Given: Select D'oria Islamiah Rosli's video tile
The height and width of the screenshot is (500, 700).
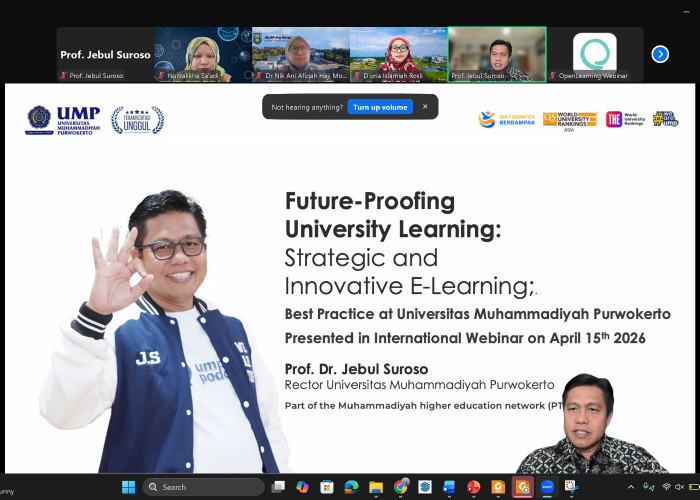Looking at the screenshot, I should (399, 54).
